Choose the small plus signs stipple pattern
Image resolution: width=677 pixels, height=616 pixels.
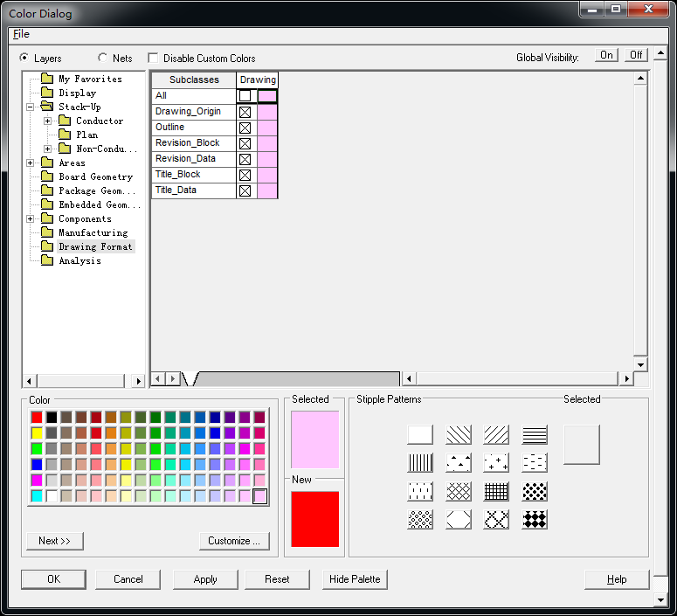tap(496, 463)
